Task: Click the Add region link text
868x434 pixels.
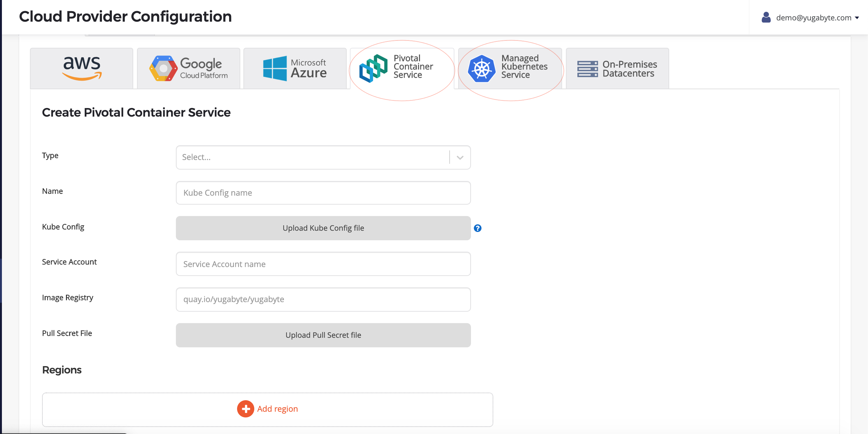Action: pyautogui.click(x=277, y=409)
